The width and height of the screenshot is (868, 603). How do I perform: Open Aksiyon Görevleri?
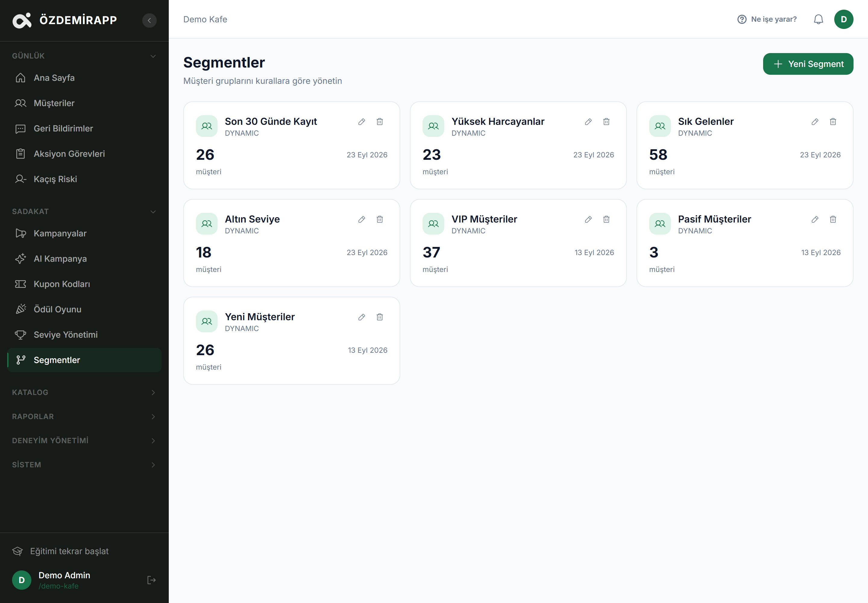click(84, 154)
